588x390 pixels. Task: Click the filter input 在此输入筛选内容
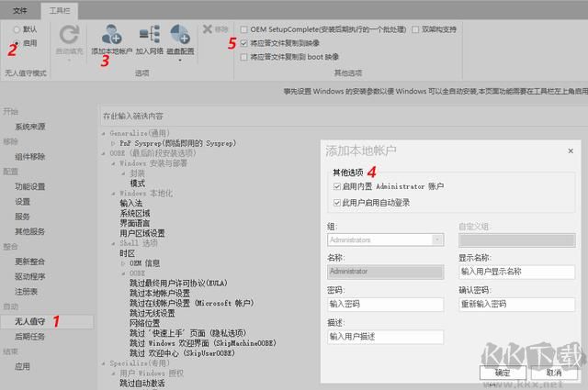coord(343,117)
